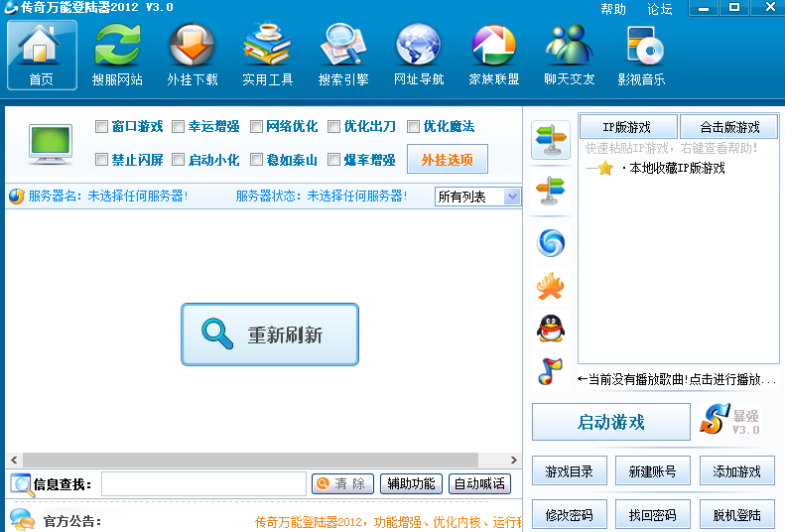Viewport: 785px width, 532px height.
Task: Click the scrollbar right arrow
Action: point(514,460)
